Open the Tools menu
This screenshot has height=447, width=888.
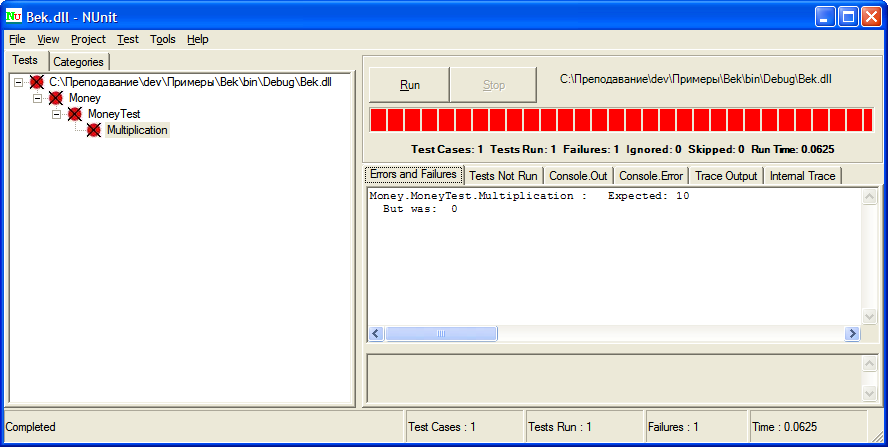click(163, 39)
